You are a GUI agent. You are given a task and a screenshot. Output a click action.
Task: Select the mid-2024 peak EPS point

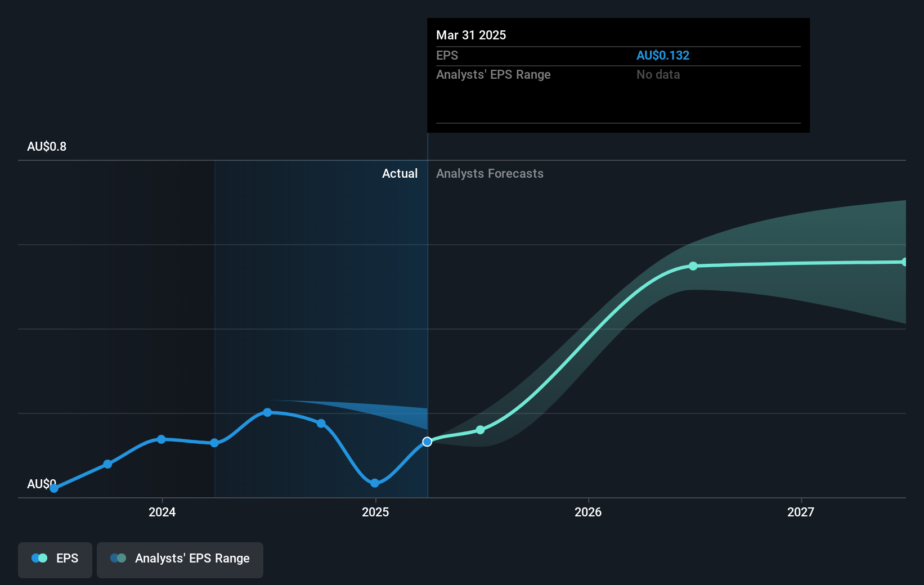pos(267,412)
